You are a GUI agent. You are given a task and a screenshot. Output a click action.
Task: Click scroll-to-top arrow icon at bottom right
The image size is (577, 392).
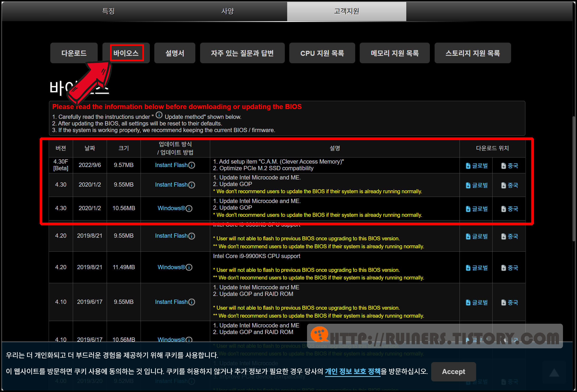[x=554, y=373]
